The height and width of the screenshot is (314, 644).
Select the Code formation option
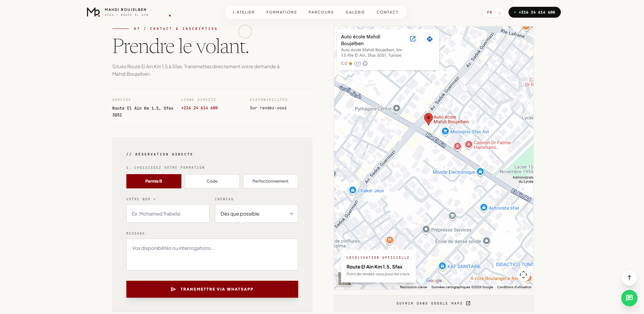212,181
